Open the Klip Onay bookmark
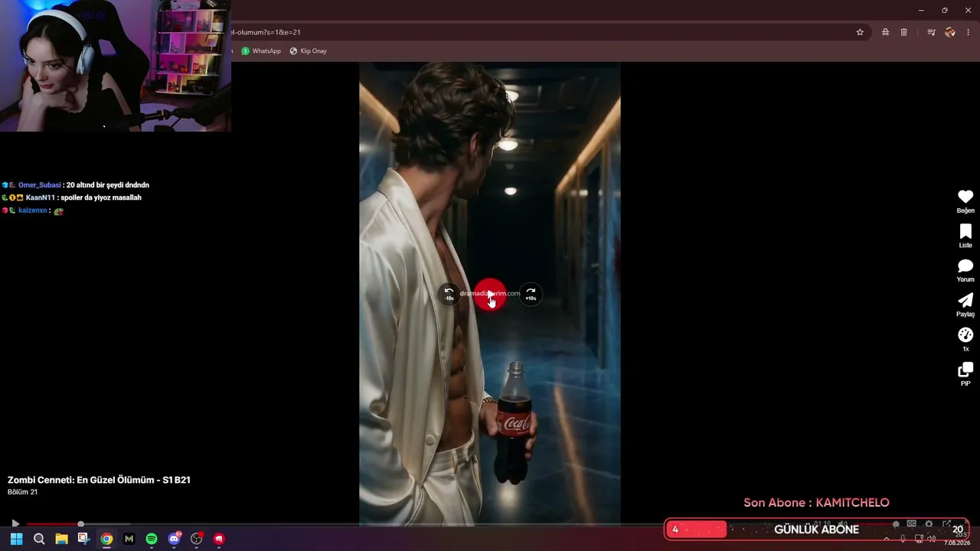This screenshot has height=551, width=980. click(x=308, y=51)
